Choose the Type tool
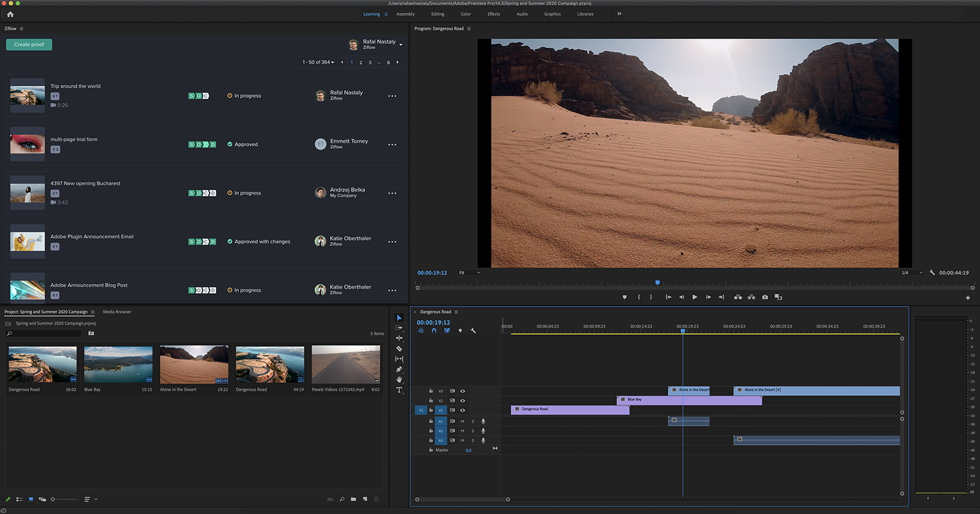Image resolution: width=980 pixels, height=514 pixels. 399,390
